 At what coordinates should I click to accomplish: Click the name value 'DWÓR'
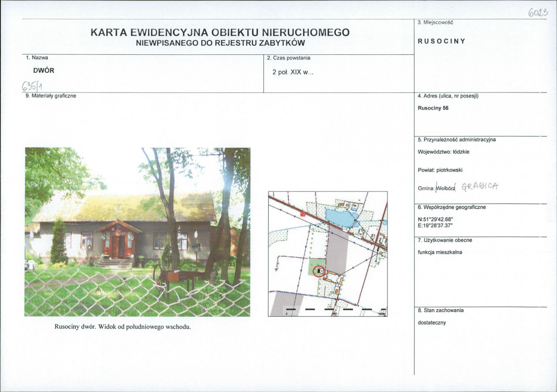pos(44,70)
